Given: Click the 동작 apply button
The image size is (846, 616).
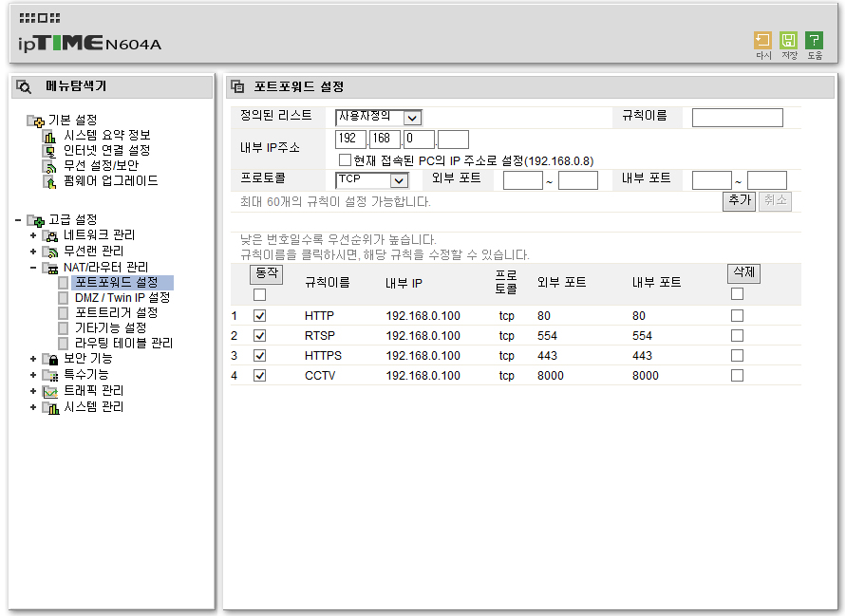Looking at the screenshot, I should click(x=267, y=273).
